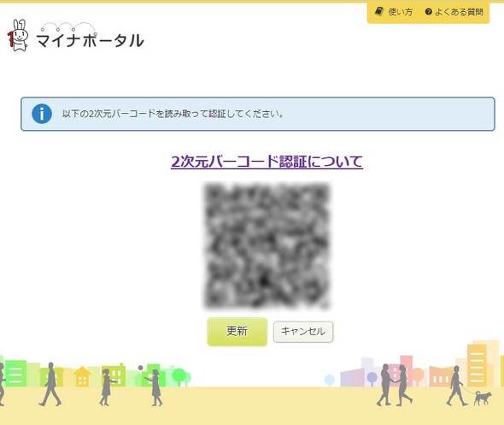Viewport: 504px width, 425px height.
Task: Open the よくある質問 FAQ link
Action: 459,12
